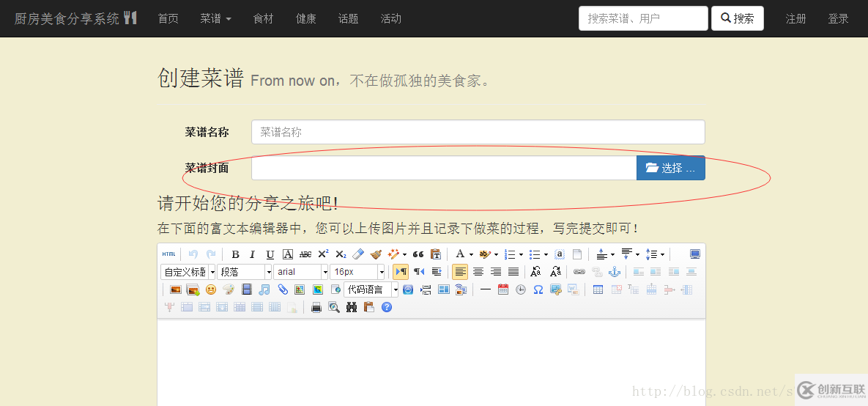Click the clear document page icon

coord(576,254)
